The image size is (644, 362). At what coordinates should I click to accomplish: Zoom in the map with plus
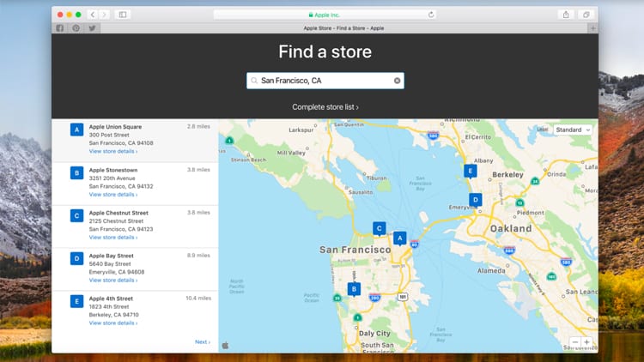coord(586,342)
